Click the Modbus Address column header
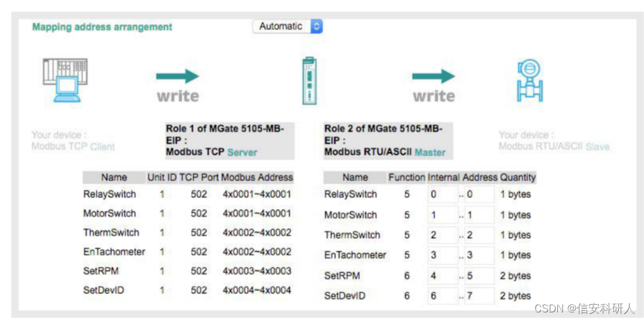This screenshot has height=320, width=644. 257,178
